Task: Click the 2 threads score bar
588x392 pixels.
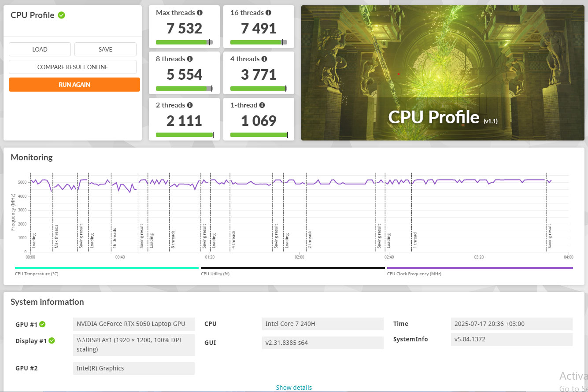Action: pos(184,135)
